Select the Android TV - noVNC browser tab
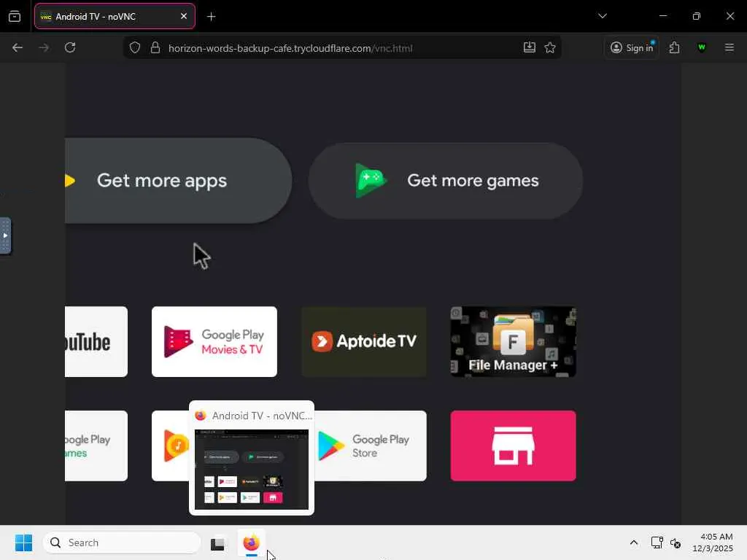This screenshot has height=560, width=747. coord(115,16)
